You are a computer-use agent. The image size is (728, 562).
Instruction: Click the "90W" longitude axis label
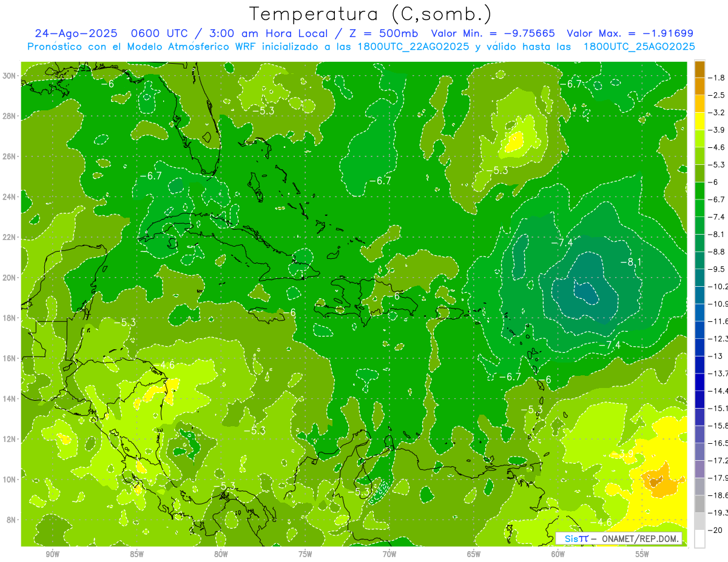pos(53,554)
